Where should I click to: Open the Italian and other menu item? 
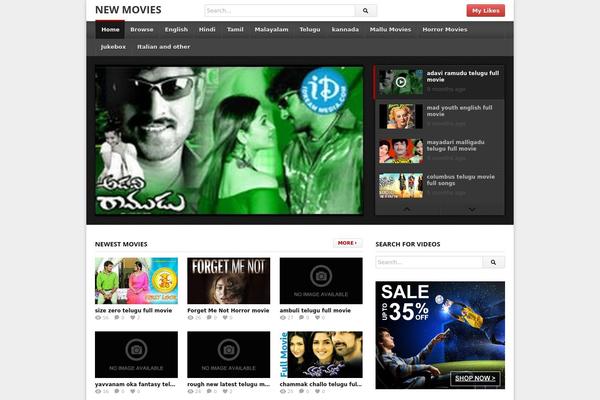coord(164,47)
